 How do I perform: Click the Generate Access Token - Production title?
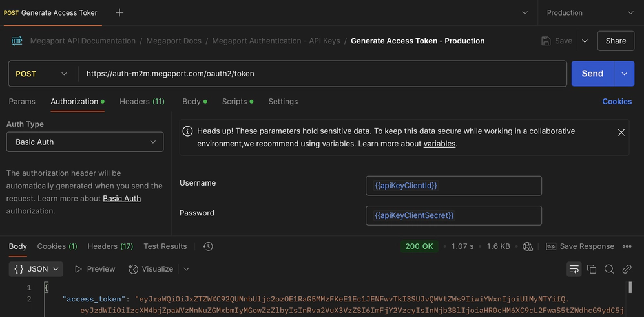click(x=418, y=41)
